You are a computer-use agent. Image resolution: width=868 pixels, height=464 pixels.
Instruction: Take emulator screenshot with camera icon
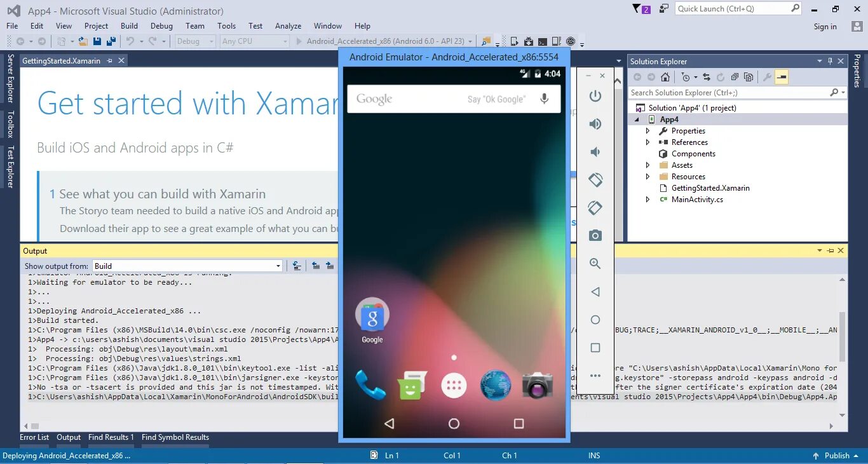click(x=595, y=236)
